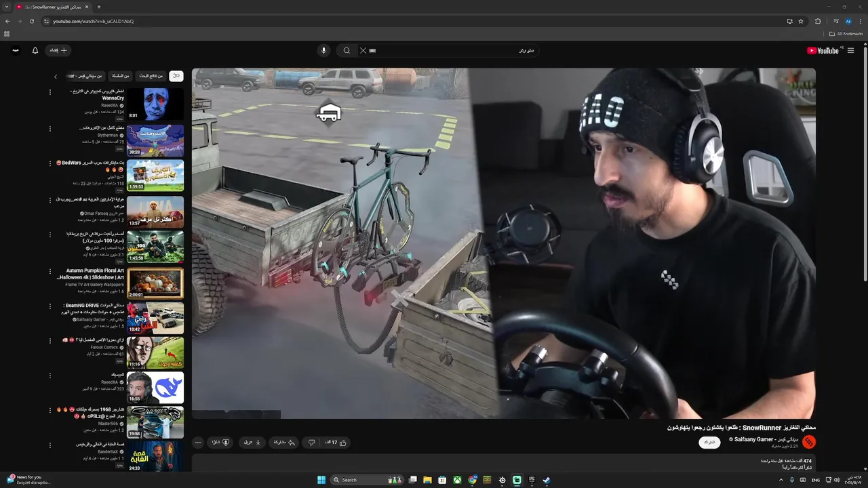
Task: Select the partially hidden Saifaany Gamer filter chip
Action: click(x=85, y=76)
